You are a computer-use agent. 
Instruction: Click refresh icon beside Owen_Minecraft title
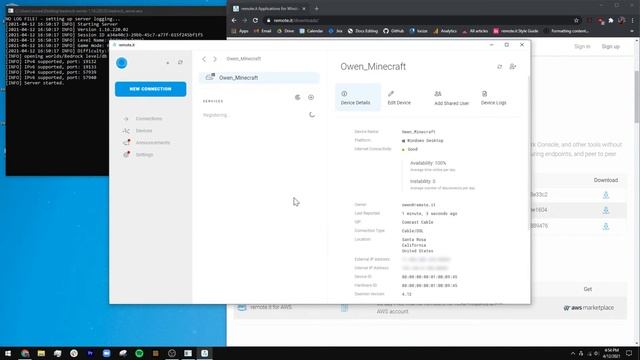(x=500, y=67)
